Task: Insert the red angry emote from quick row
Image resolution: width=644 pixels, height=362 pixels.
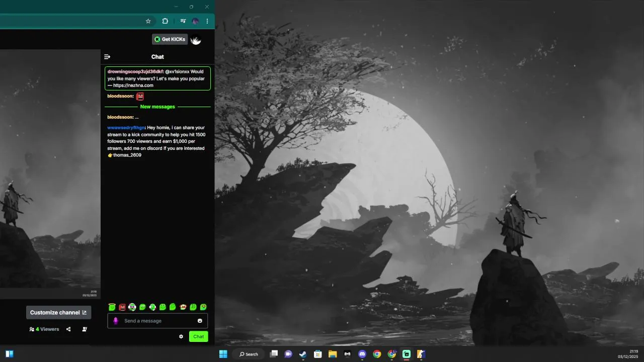Action: (x=122, y=307)
